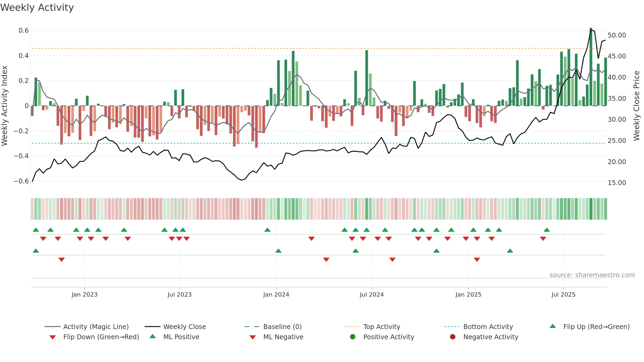
Task: Click the Jul 2023 x-axis label
Action: click(x=180, y=294)
